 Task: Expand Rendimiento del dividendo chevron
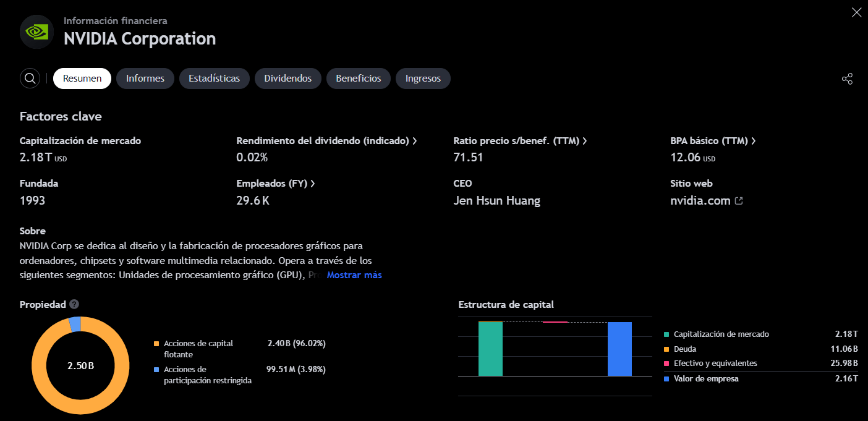tap(415, 141)
